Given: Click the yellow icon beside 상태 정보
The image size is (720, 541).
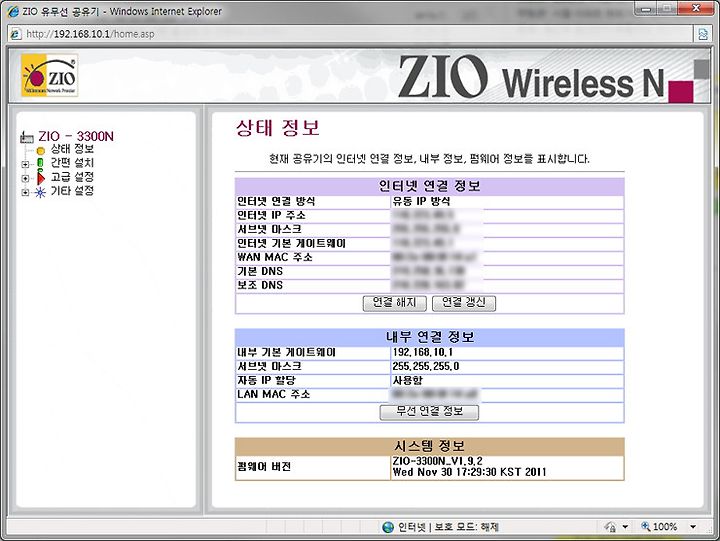Looking at the screenshot, I should click(40, 150).
